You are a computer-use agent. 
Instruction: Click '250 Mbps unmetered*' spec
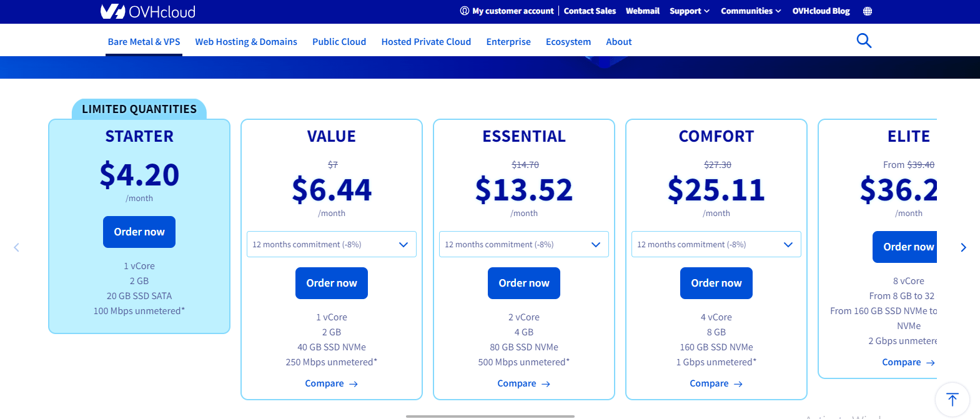(x=332, y=362)
